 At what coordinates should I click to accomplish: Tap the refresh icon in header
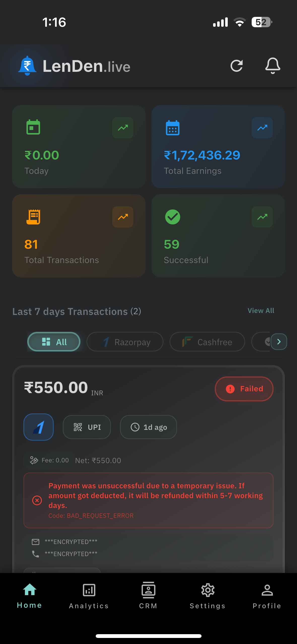(x=237, y=66)
